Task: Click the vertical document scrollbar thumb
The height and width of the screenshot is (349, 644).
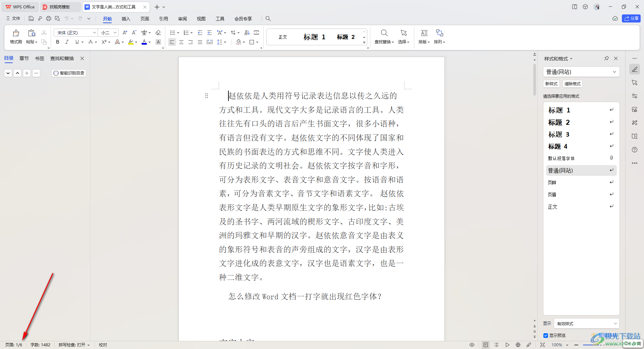Action: tap(535, 79)
